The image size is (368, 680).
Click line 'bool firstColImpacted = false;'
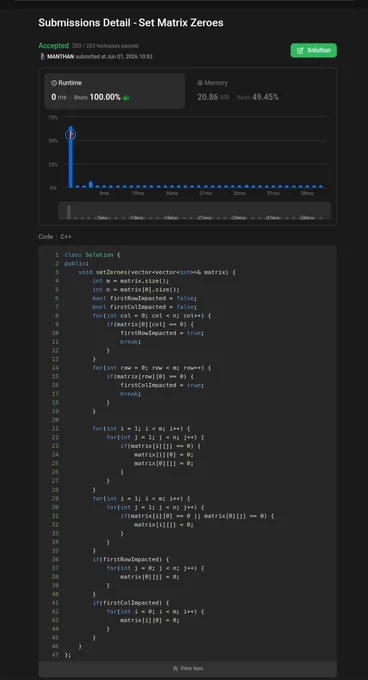145,307
